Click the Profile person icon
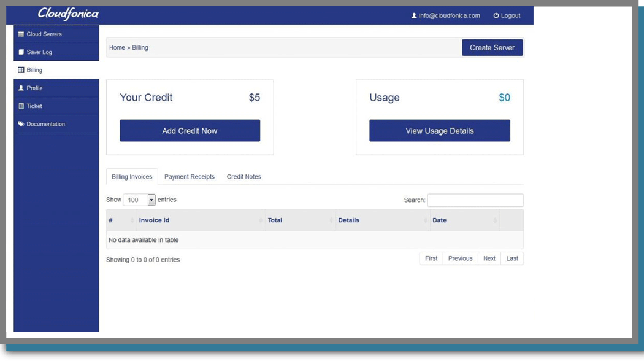The image size is (644, 361). pos(21,88)
